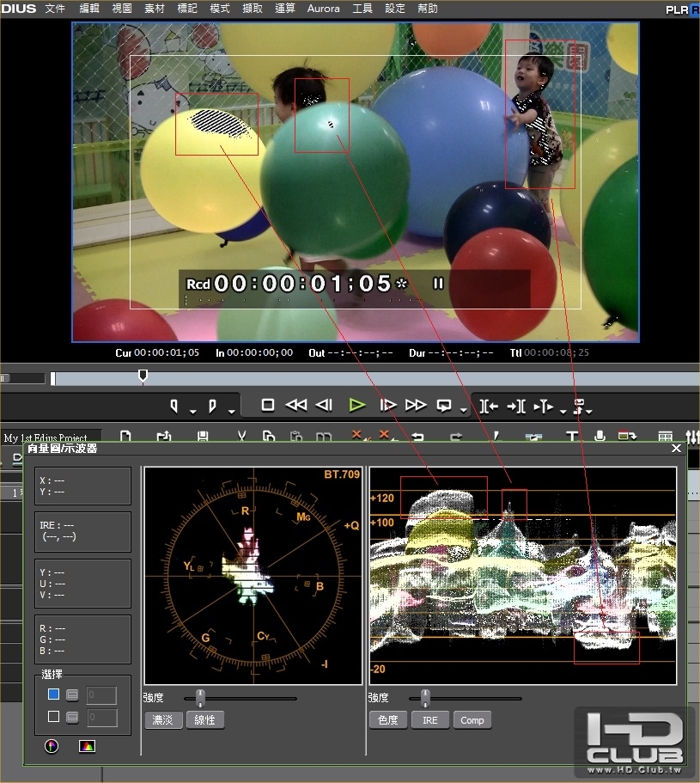Open the 文件 menu

(x=55, y=9)
